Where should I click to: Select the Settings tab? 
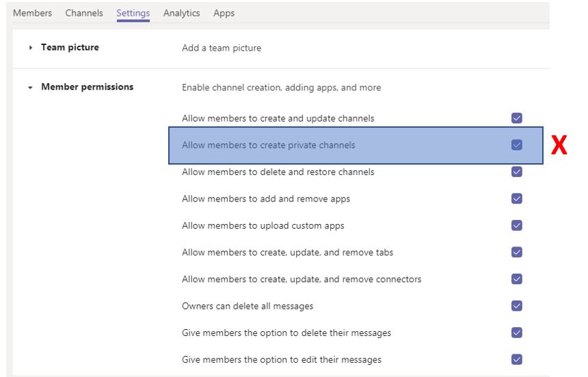(x=133, y=13)
